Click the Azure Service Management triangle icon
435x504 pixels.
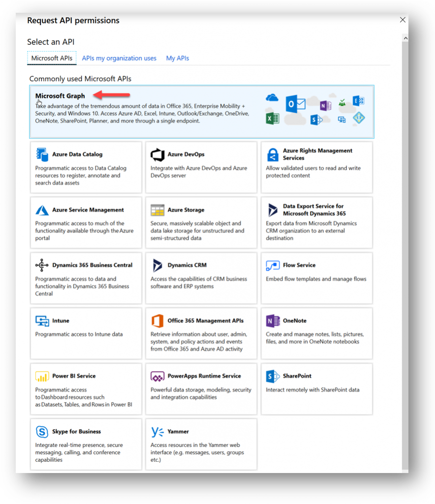click(x=42, y=210)
